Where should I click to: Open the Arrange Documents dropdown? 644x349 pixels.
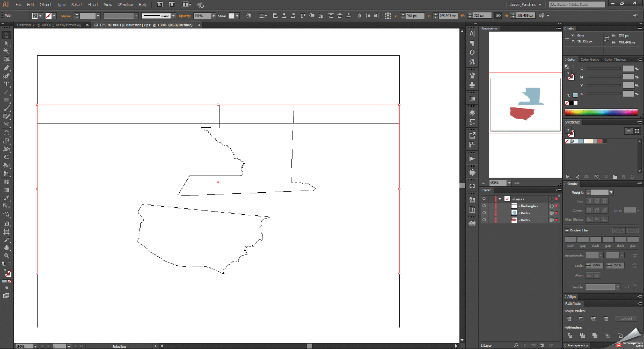[x=187, y=4]
